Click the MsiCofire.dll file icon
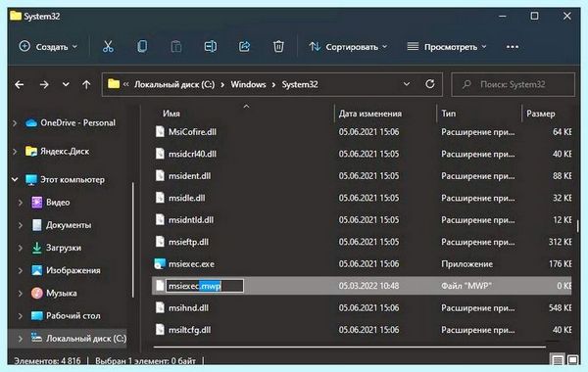Screen dimensions: 588x372 pyautogui.click(x=160, y=131)
